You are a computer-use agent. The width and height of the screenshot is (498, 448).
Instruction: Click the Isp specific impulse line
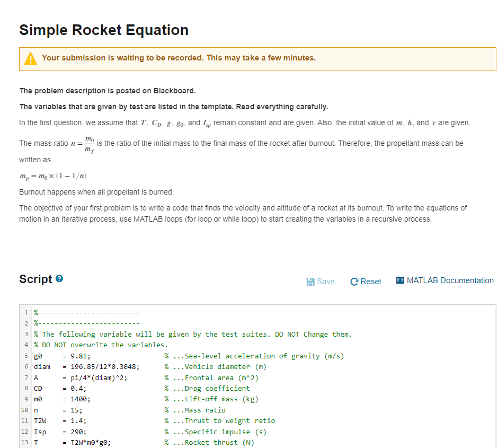click(x=106, y=432)
